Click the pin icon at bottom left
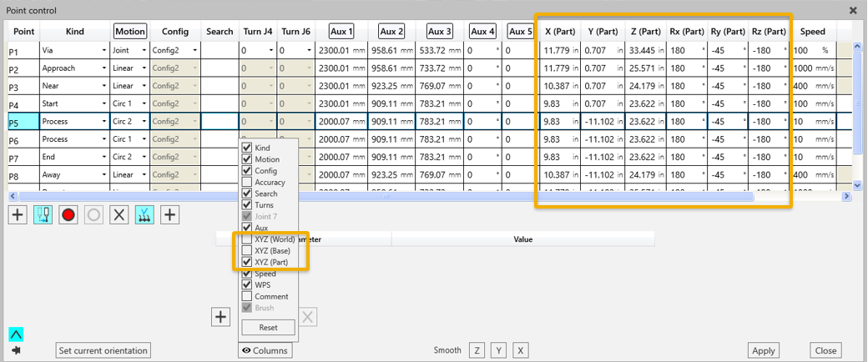 [x=16, y=350]
